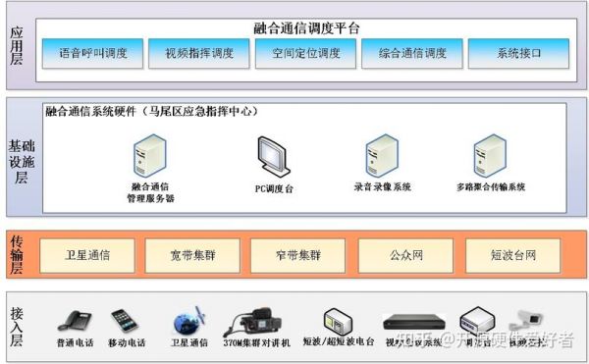Viewport: 589px width, 364px height.
Task: Select the 370M集群对讲机 caption text
Action: coord(256,342)
